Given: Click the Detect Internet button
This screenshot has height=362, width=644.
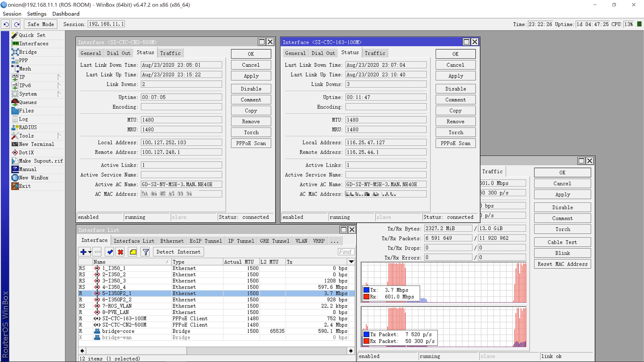Looking at the screenshot, I should point(178,252).
